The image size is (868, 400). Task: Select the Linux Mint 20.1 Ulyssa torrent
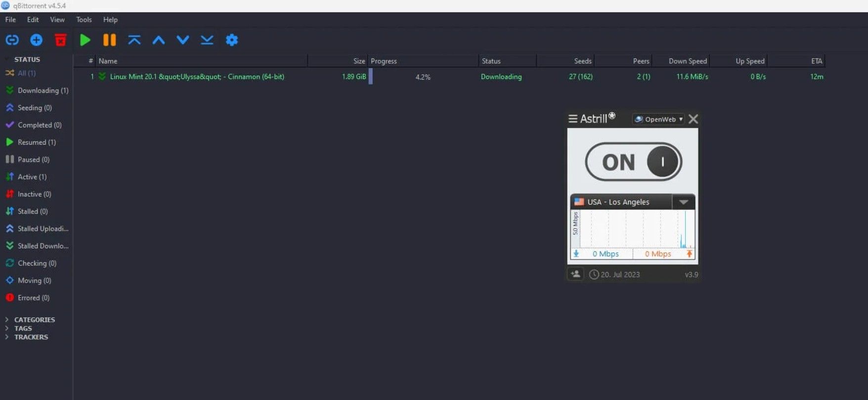tap(197, 77)
